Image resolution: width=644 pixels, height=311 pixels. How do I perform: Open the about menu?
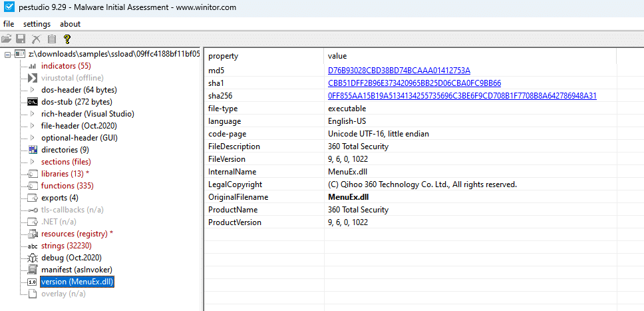click(71, 24)
